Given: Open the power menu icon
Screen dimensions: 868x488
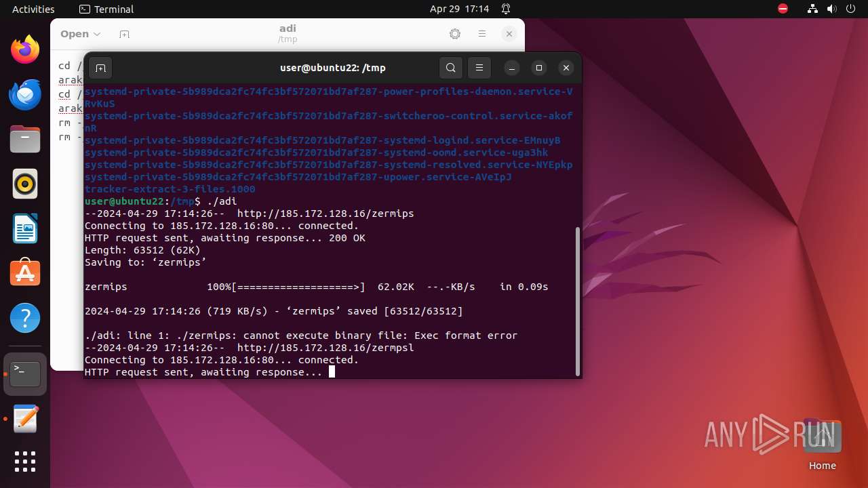Looking at the screenshot, I should point(850,9).
